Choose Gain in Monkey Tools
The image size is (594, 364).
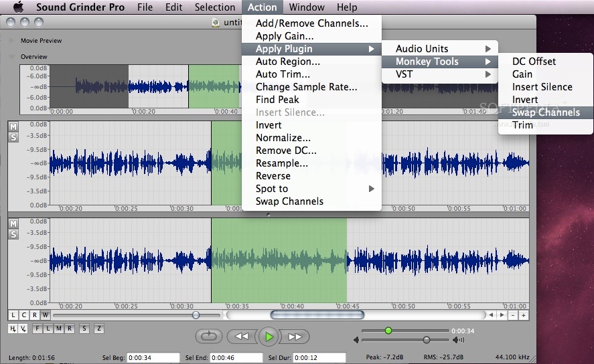(546, 74)
